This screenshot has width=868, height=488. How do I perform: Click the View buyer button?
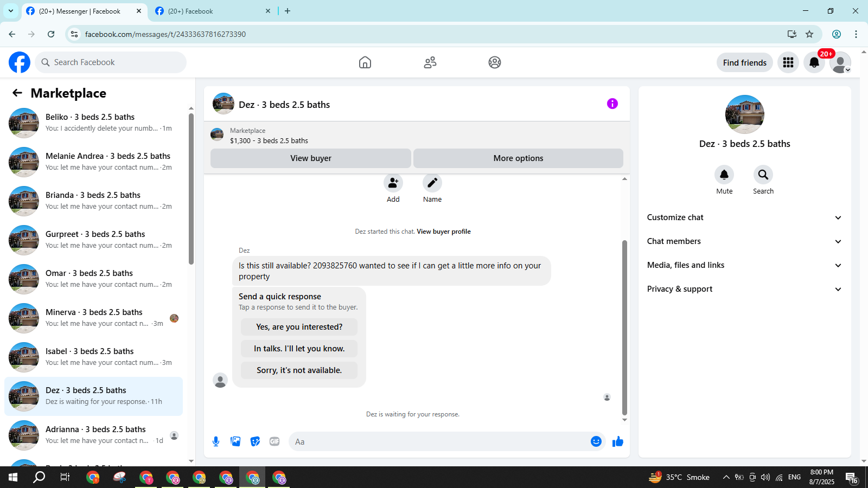[311, 158]
